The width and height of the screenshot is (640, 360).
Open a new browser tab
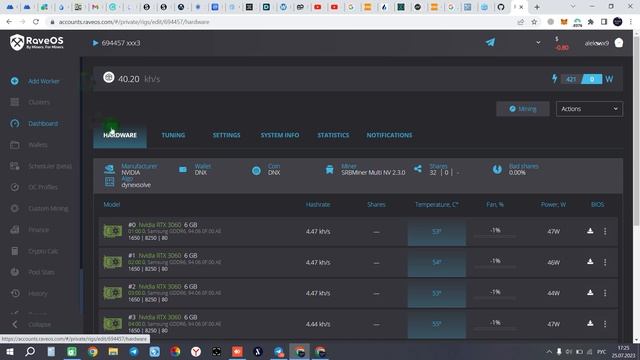[537, 7]
